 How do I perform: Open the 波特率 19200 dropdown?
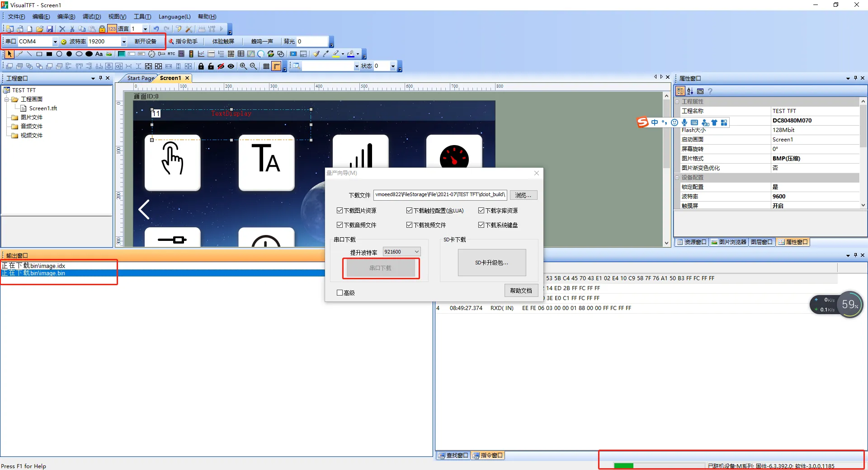tap(124, 42)
